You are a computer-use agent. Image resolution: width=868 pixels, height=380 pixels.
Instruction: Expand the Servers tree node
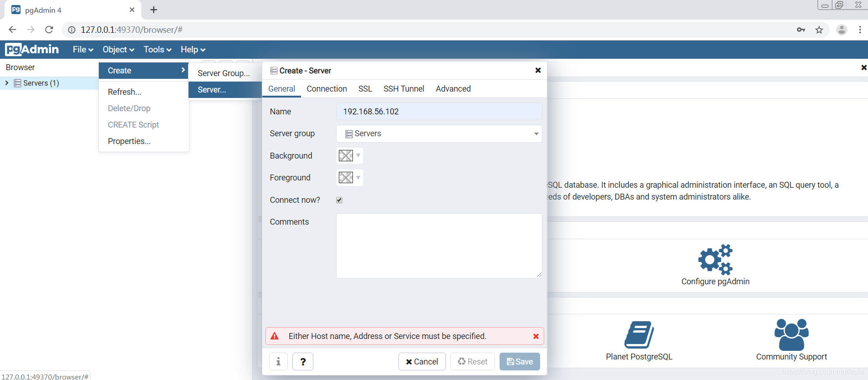pos(7,83)
